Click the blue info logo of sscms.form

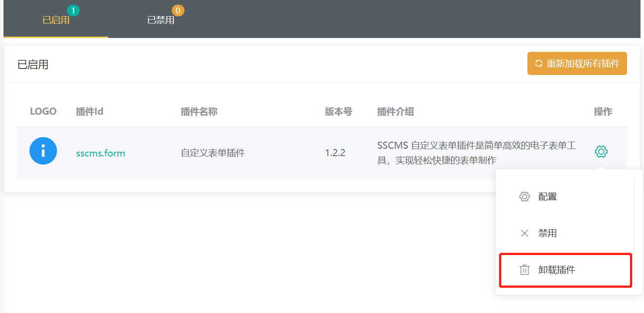(x=43, y=151)
